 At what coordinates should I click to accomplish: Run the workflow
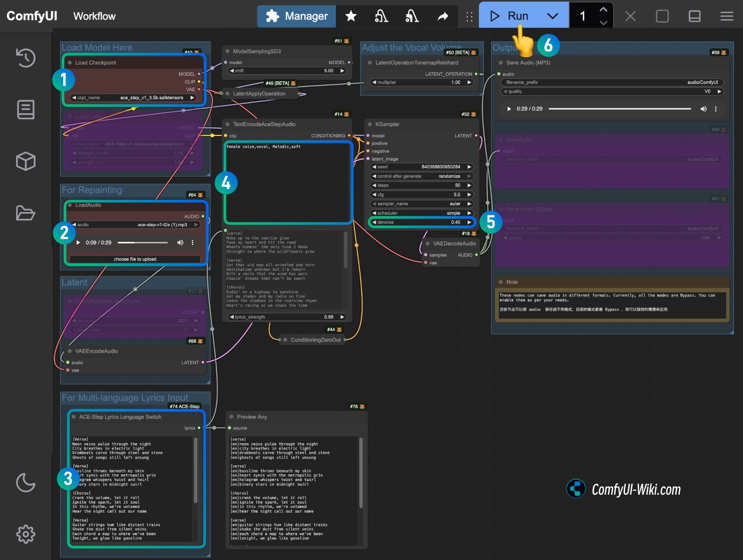point(509,16)
